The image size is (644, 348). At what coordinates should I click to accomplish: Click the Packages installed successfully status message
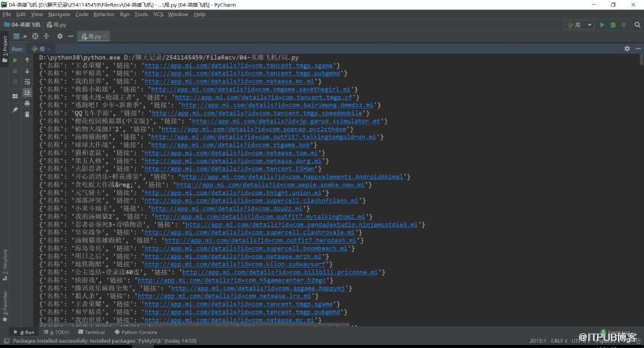[105, 341]
